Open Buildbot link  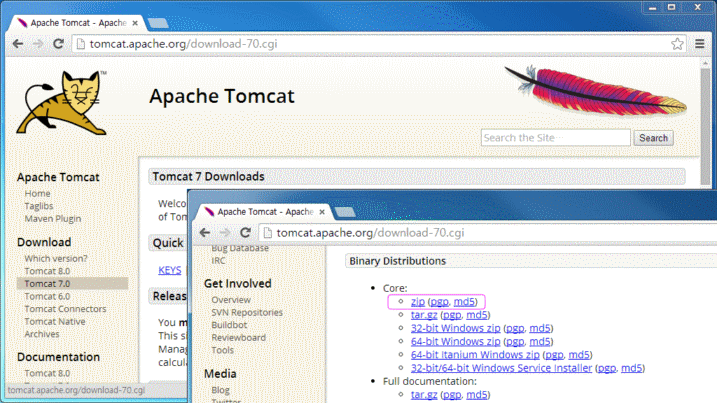(229, 325)
